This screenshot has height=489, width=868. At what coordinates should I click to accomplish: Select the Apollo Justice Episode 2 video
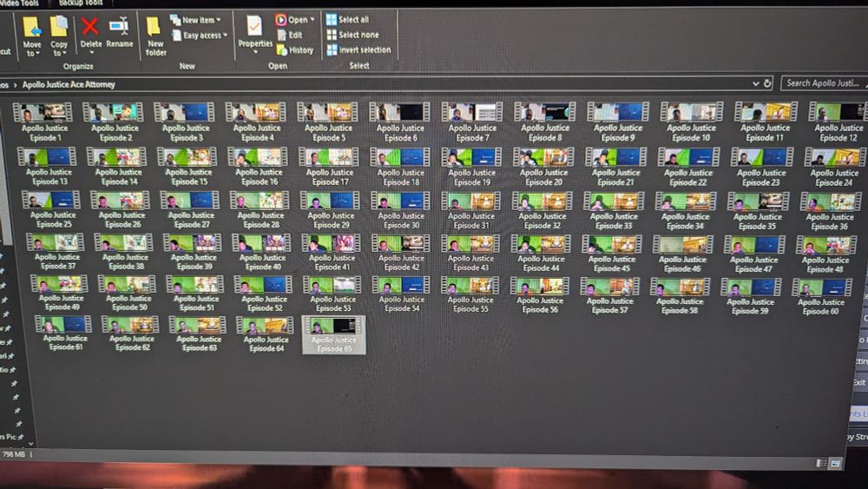(x=115, y=122)
